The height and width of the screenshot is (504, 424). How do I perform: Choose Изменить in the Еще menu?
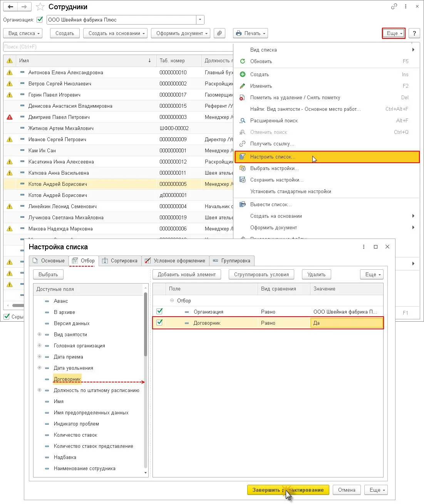[x=327, y=86]
